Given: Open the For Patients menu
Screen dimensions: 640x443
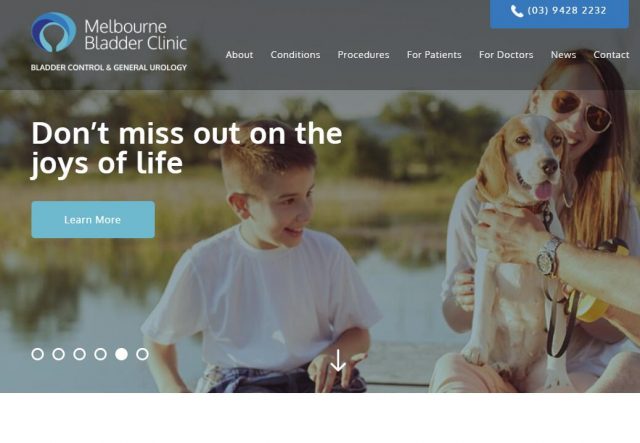Looking at the screenshot, I should click(x=434, y=55).
